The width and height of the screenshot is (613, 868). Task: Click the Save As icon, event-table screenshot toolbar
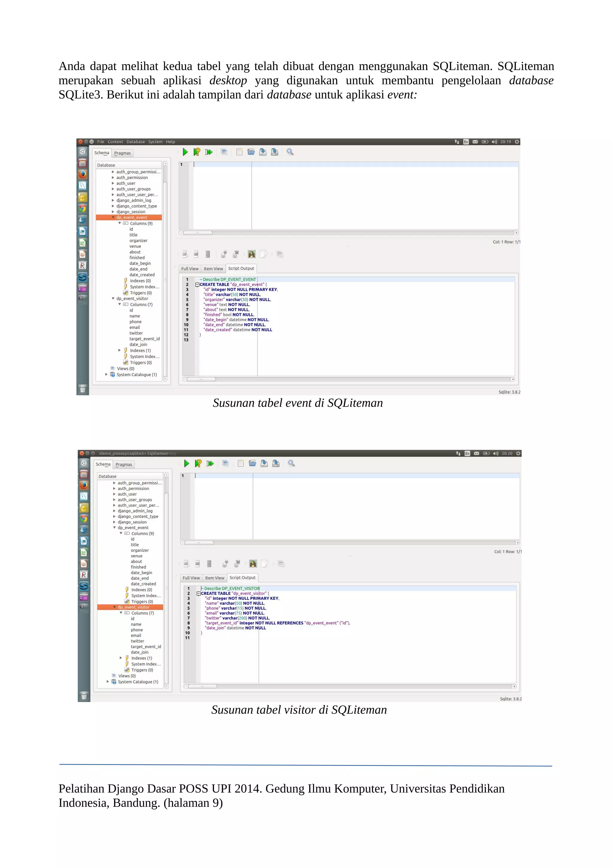coord(274,152)
